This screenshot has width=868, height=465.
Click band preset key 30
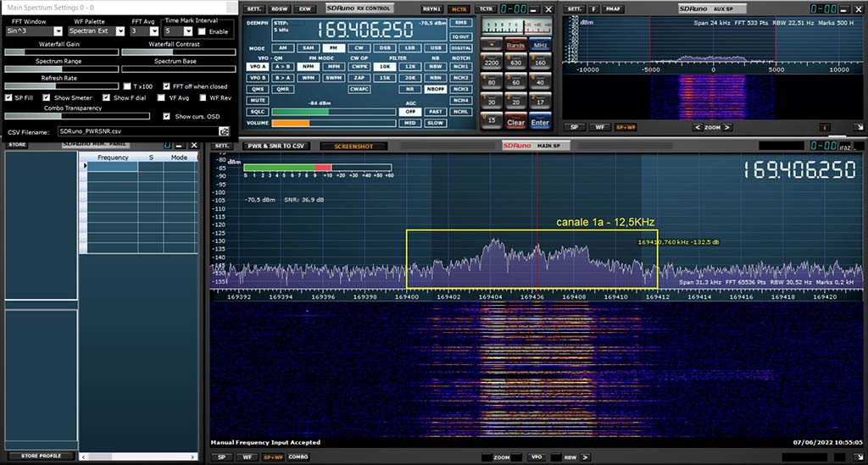point(492,101)
